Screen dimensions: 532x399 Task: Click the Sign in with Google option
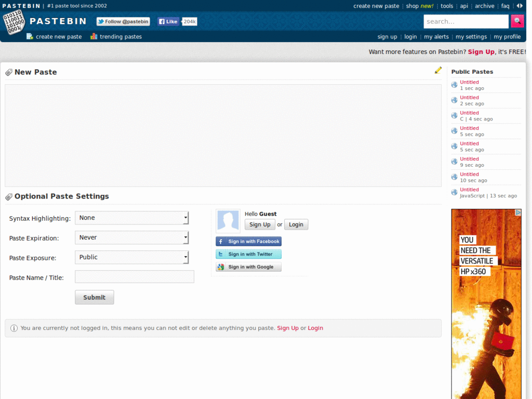(248, 267)
